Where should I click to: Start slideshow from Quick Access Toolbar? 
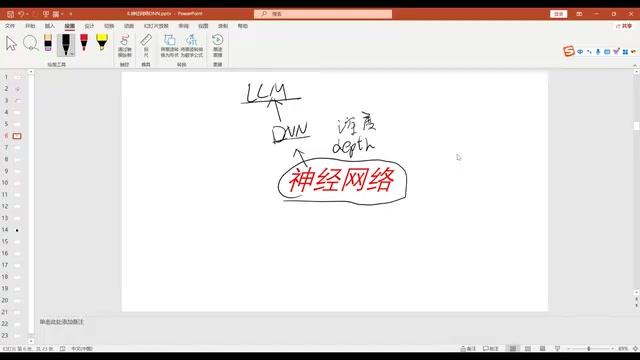coord(46,14)
